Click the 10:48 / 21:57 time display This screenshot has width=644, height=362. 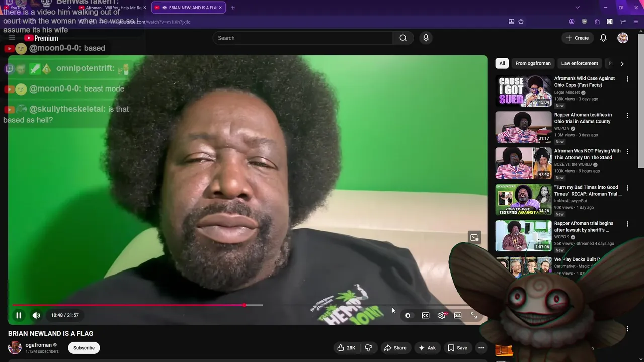tap(65, 315)
